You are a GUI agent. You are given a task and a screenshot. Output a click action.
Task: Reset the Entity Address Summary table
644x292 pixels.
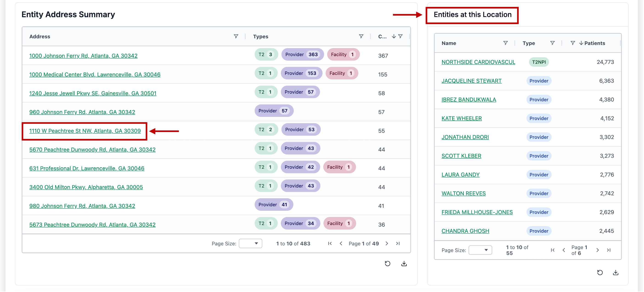[387, 264]
